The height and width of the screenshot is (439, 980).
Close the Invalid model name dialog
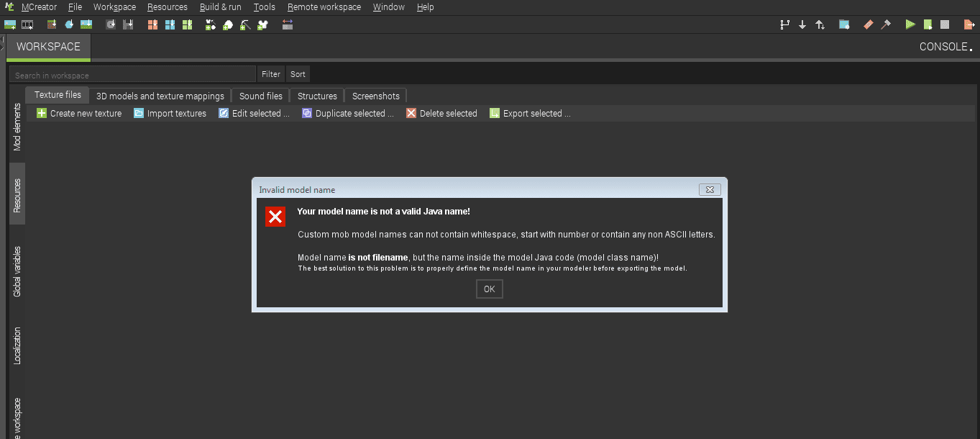[x=710, y=189]
